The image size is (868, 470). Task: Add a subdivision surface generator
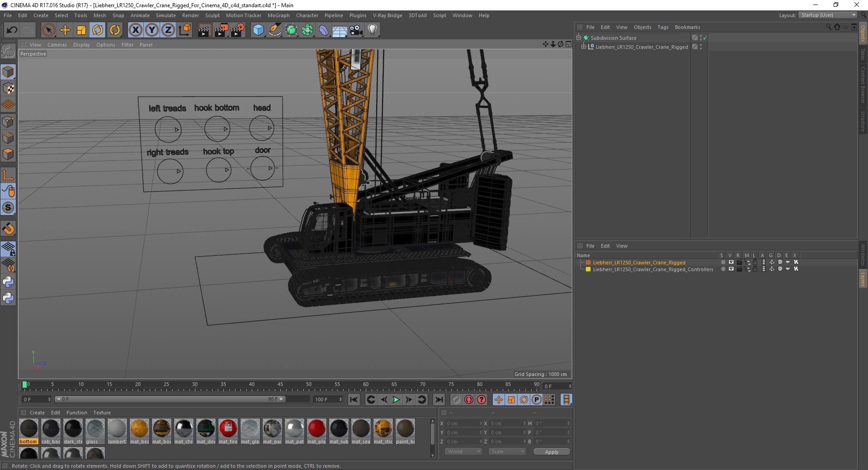(x=291, y=30)
